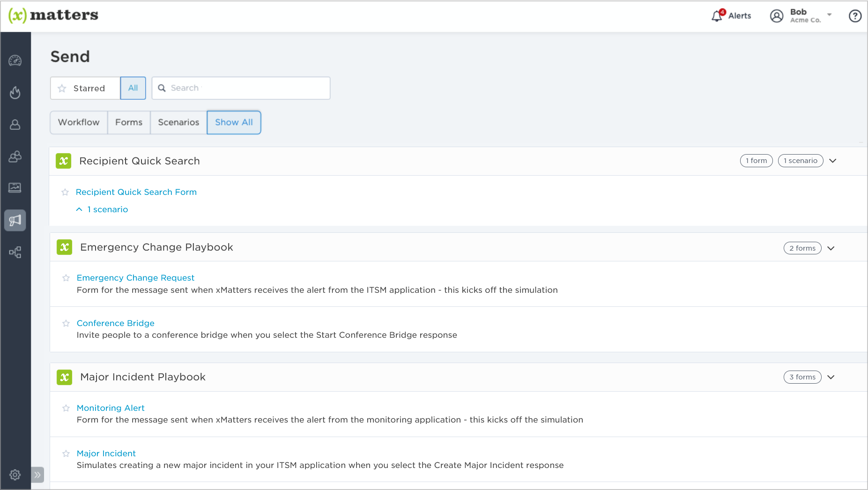
Task: Collapse the Emergency Change Playbook section
Action: [831, 248]
